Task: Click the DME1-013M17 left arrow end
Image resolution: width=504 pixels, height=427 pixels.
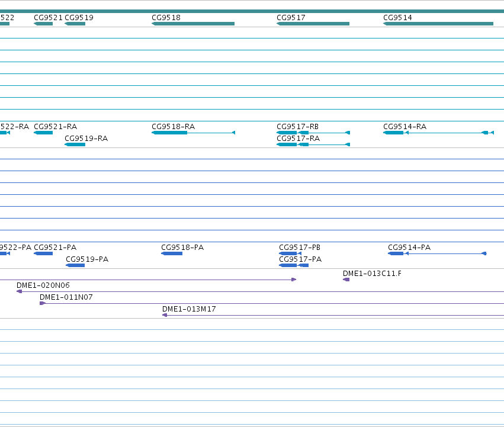Action: 165,316
